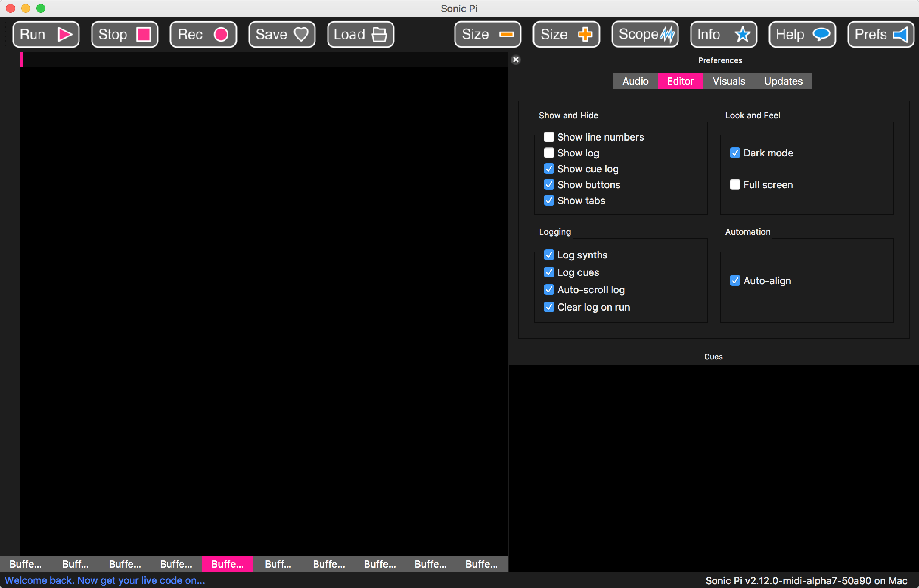Click the Look and Feel group label
This screenshot has height=588, width=919.
[752, 115]
